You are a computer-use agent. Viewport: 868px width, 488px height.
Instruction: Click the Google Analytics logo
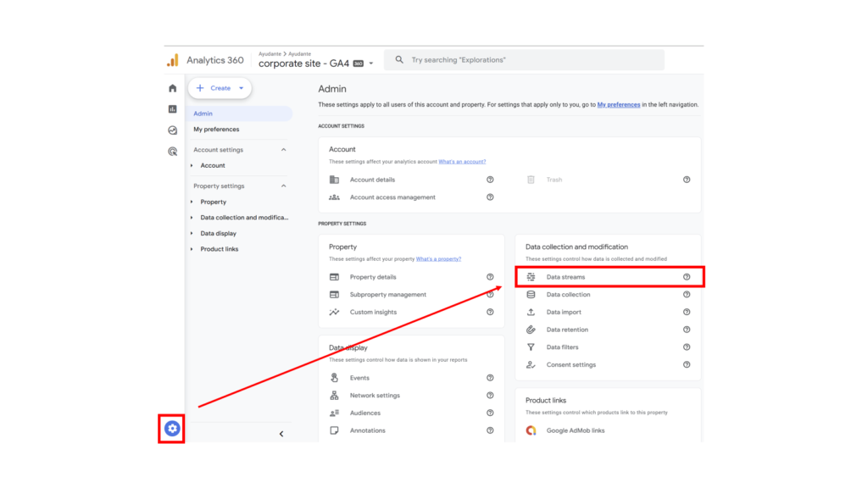(173, 60)
